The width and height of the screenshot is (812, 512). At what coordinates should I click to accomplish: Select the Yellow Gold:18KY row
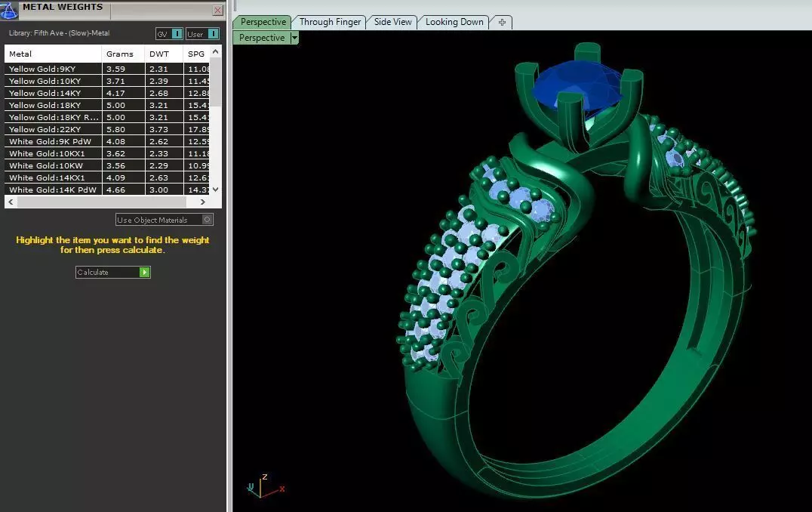107,105
